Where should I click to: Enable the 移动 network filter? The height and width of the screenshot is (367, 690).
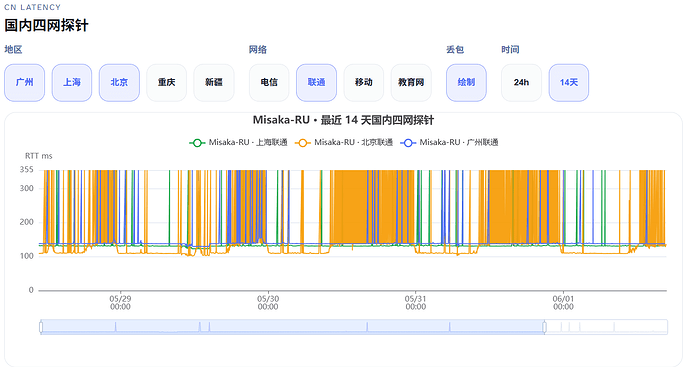364,83
